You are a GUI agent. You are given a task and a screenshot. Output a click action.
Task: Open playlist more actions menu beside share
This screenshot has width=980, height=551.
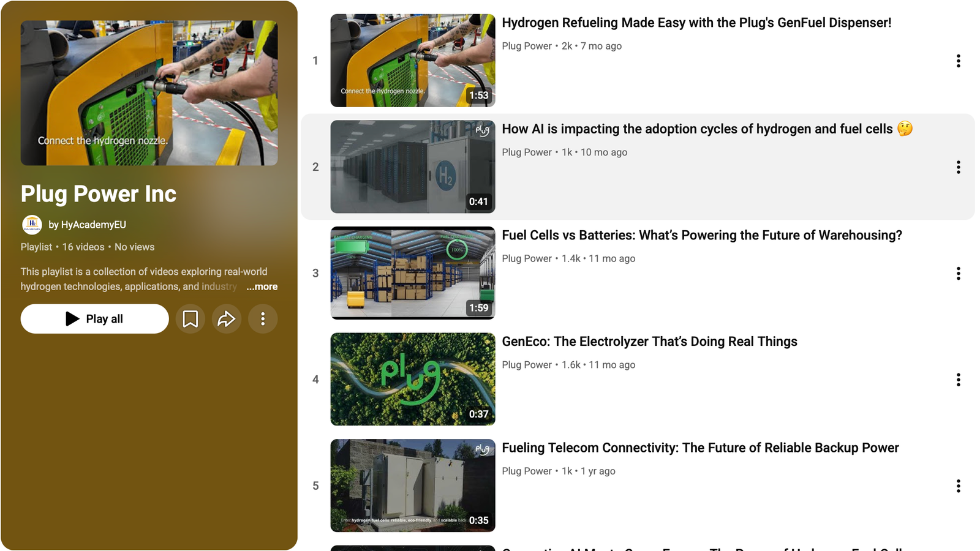point(263,319)
